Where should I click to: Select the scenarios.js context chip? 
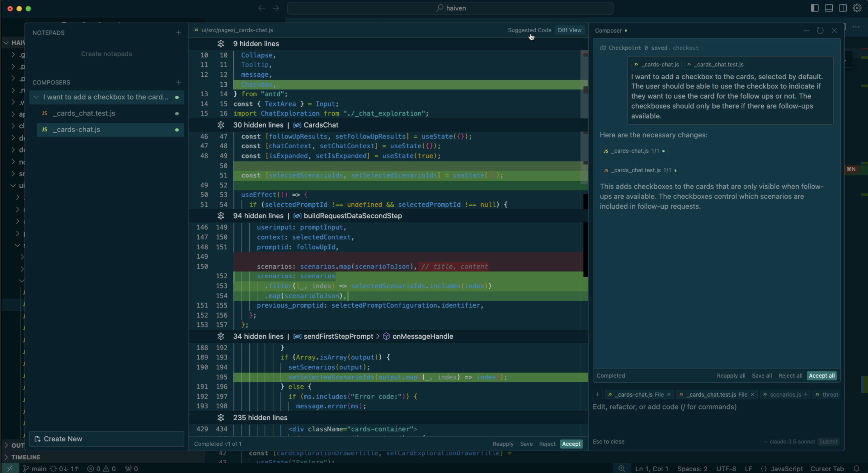(x=785, y=394)
